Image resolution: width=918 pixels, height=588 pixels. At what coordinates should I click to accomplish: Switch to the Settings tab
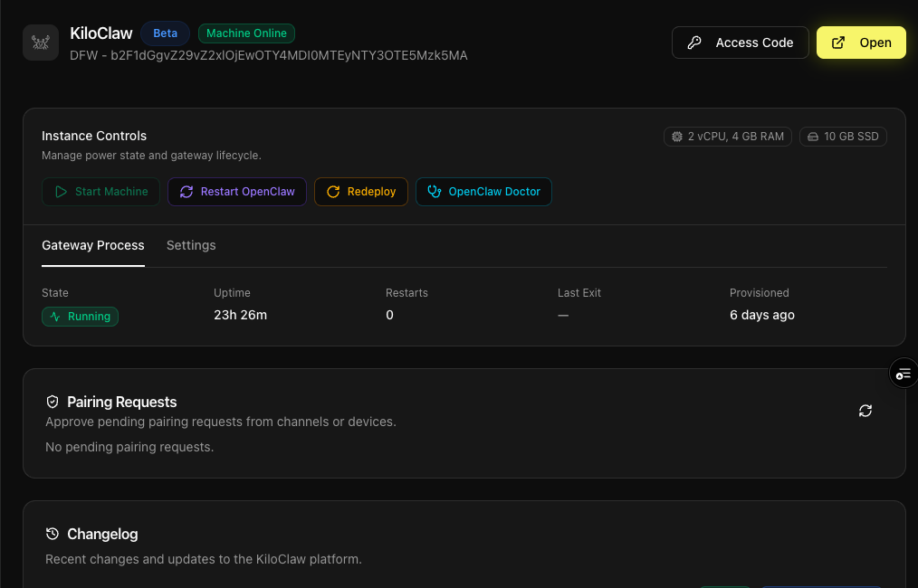pos(191,245)
